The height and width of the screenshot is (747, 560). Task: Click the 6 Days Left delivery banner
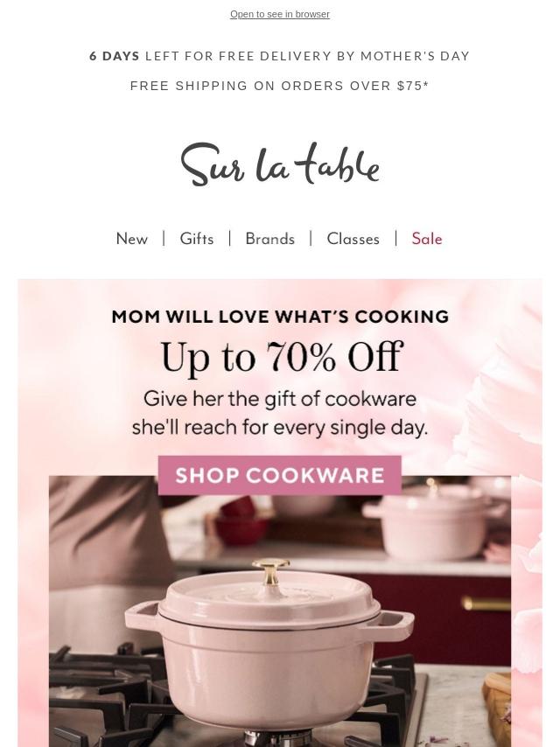[x=280, y=56]
